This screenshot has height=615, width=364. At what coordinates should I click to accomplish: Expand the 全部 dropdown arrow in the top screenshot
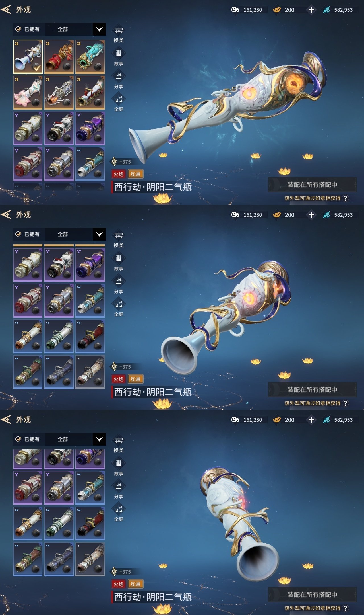point(99,29)
